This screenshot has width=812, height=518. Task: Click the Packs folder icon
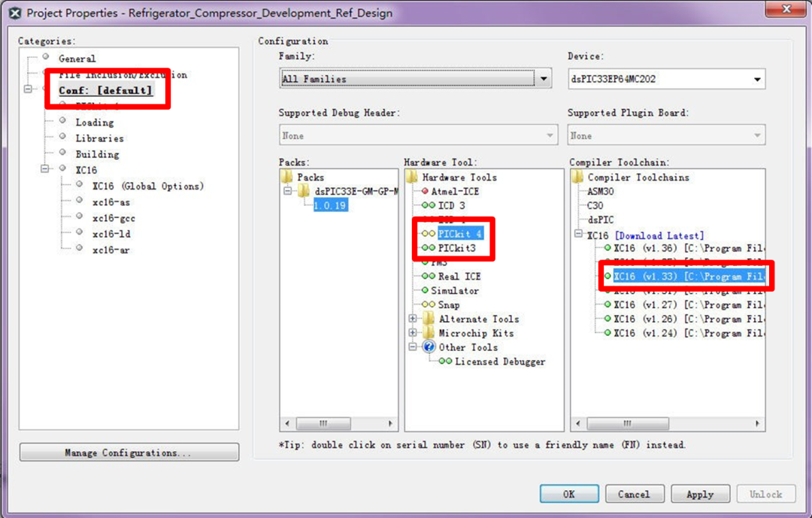pyautogui.click(x=286, y=177)
